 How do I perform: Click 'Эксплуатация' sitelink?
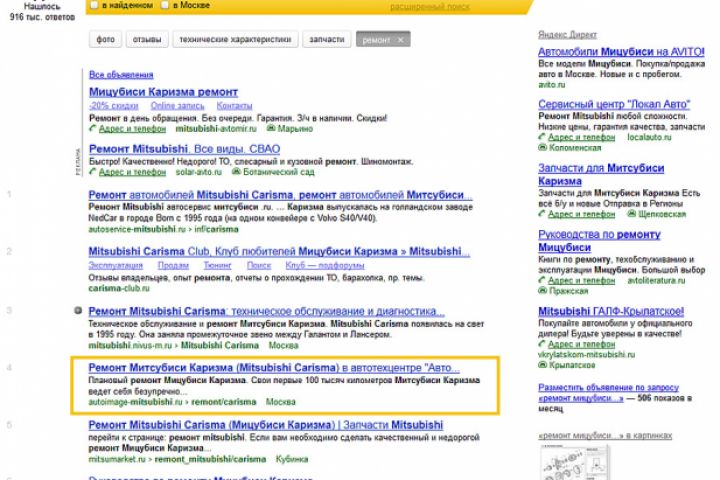point(116,265)
